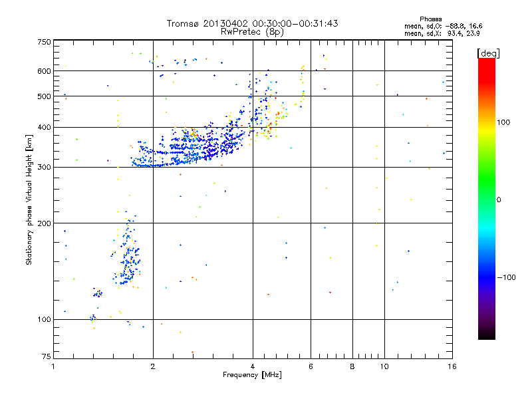Click the x-axis tick value '4'
Image resolution: width=532 pixels, height=399 pixels.
point(253,366)
